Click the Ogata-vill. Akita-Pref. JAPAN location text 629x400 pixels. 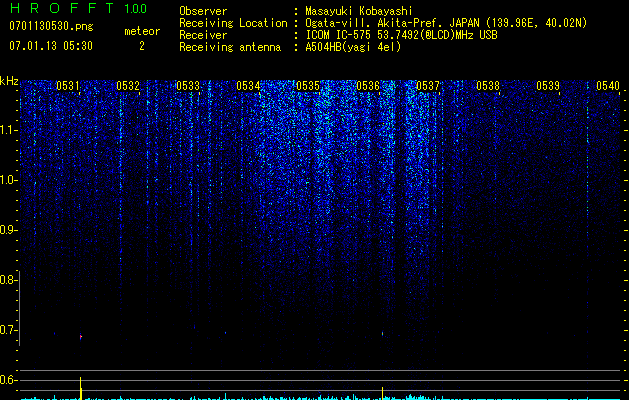[x=446, y=23]
